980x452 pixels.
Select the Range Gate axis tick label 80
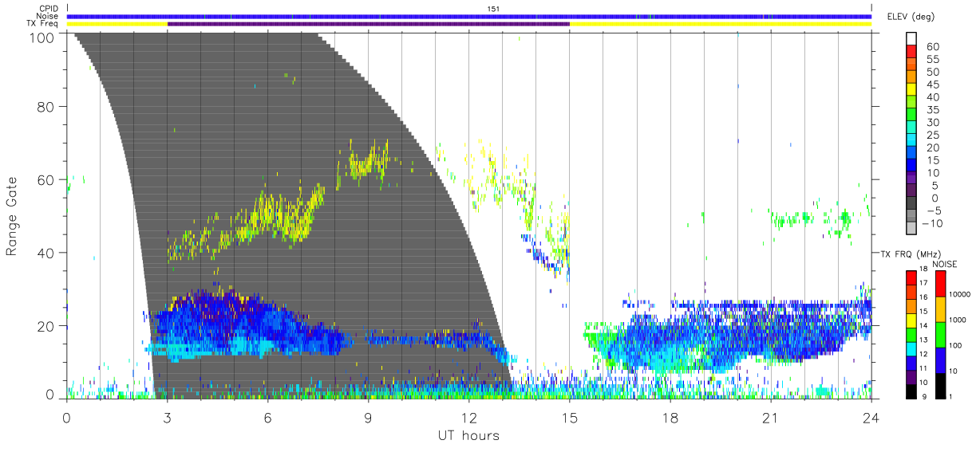(x=44, y=106)
